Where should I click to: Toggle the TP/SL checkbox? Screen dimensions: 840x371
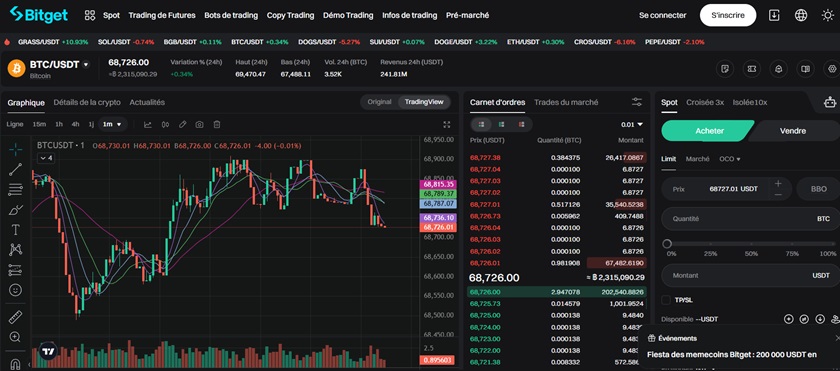[x=666, y=300]
